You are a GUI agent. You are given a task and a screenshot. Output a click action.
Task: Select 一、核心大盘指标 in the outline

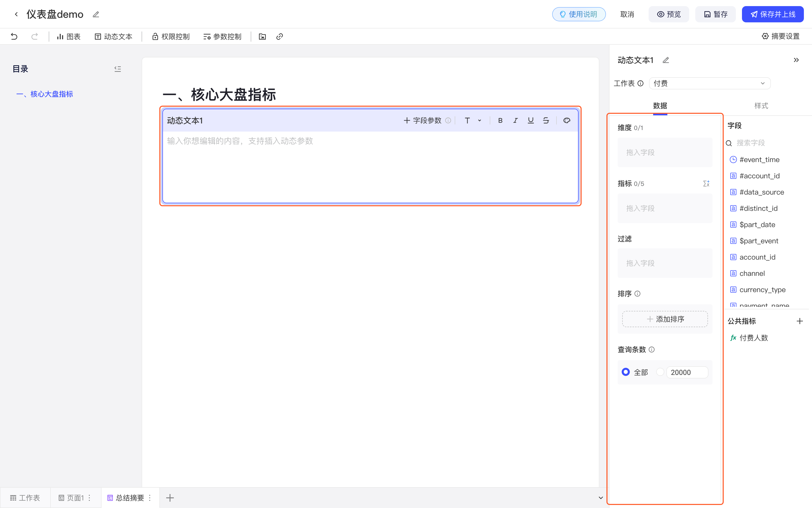pos(45,94)
